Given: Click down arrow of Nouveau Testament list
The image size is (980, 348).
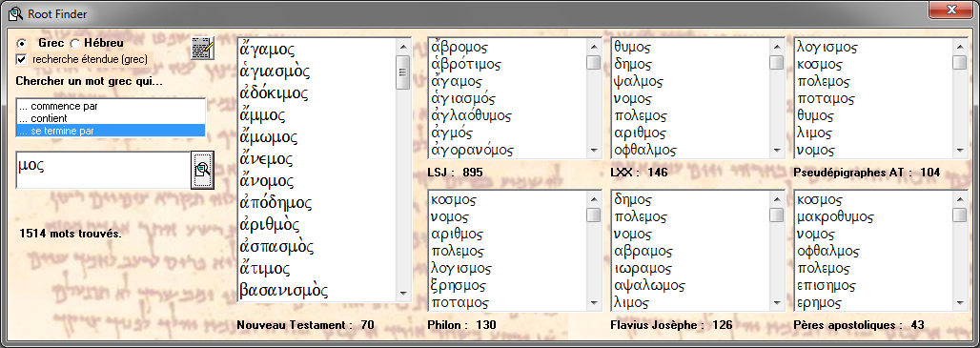Looking at the screenshot, I should [x=403, y=293].
